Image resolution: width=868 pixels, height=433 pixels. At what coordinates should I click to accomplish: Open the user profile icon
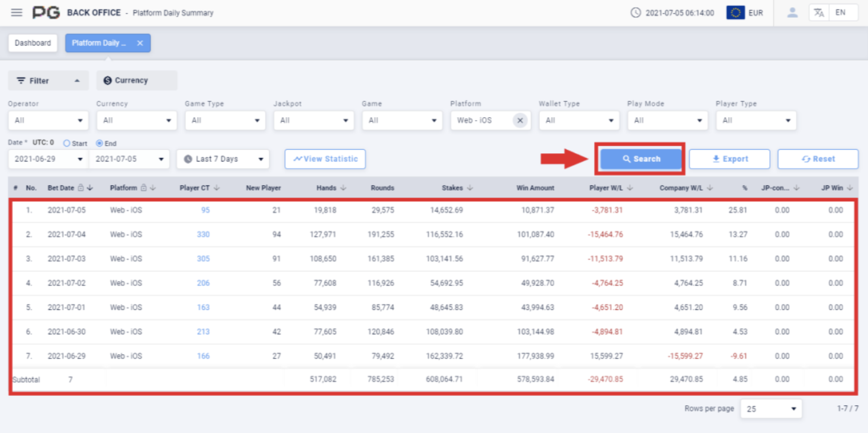[x=792, y=12]
